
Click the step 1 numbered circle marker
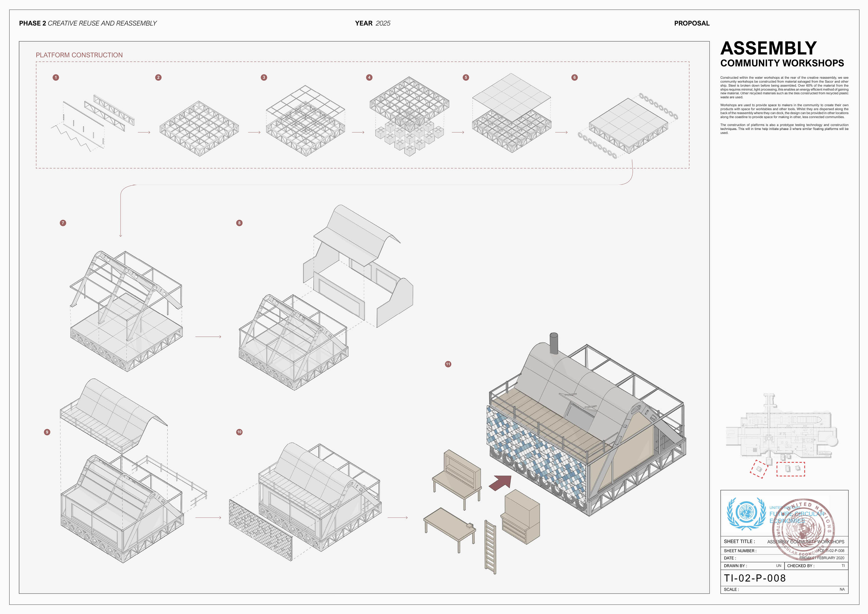(56, 77)
